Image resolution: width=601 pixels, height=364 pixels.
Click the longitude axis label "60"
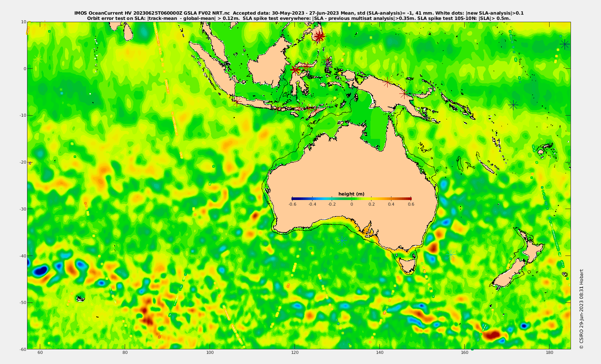pos(40,353)
